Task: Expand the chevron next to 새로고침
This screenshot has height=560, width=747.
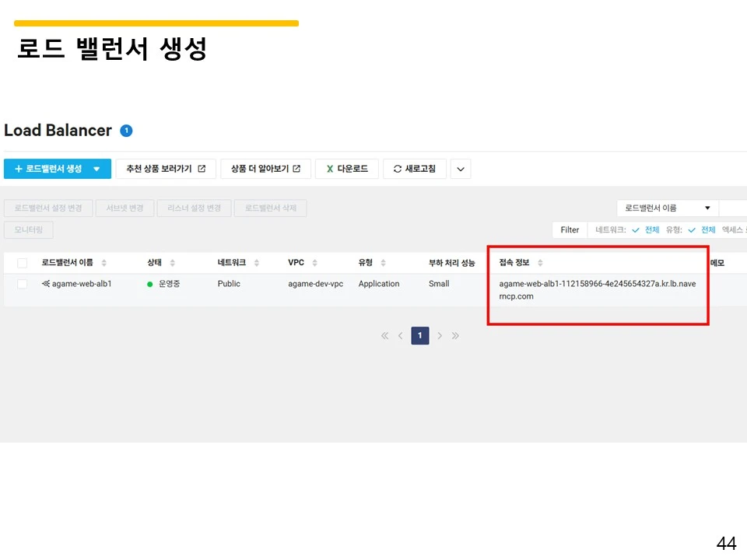Action: (460, 169)
